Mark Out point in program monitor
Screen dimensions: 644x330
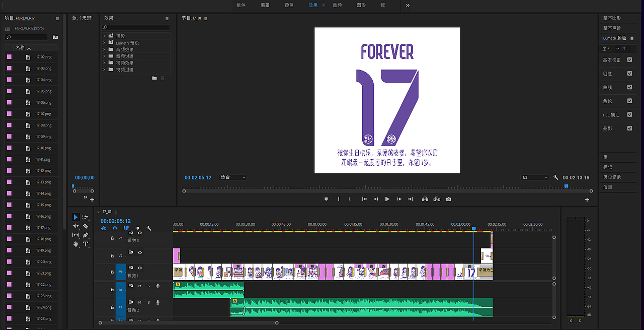coord(349,199)
